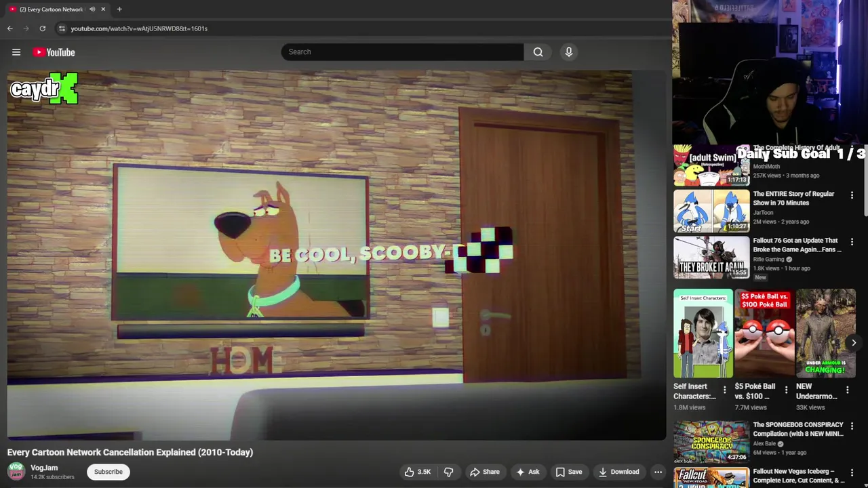
Task: Reload the page with refresh icon
Action: click(43, 28)
